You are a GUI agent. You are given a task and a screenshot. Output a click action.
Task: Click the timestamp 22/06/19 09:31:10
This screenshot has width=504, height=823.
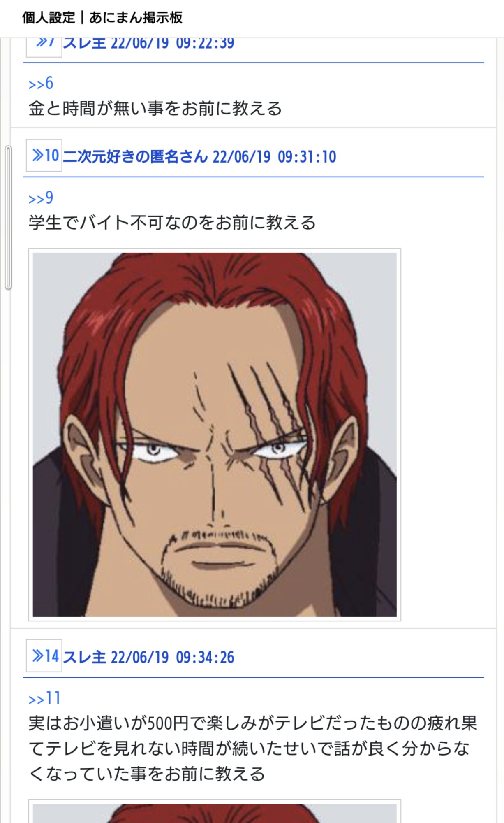click(274, 157)
